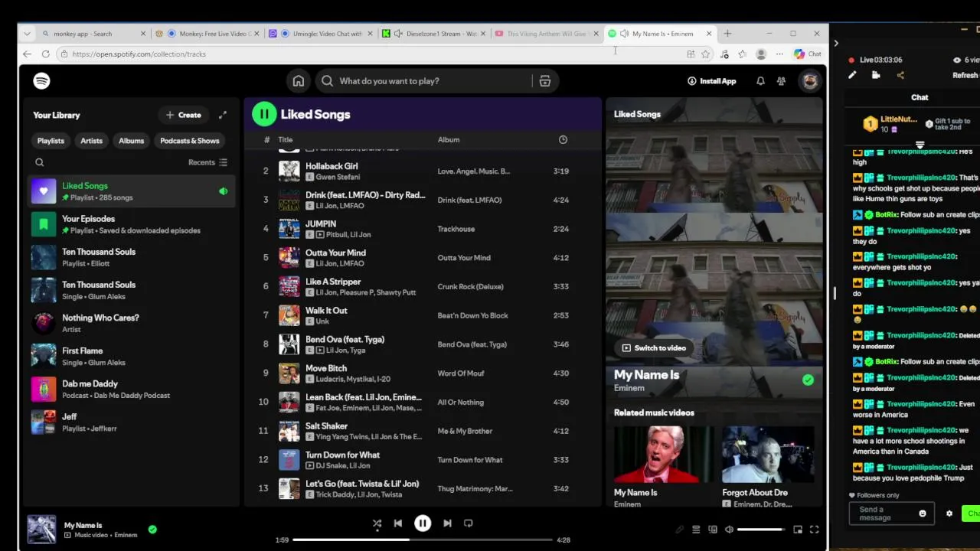Open the Word Of Mouf album link
The width and height of the screenshot is (980, 551).
click(x=461, y=373)
